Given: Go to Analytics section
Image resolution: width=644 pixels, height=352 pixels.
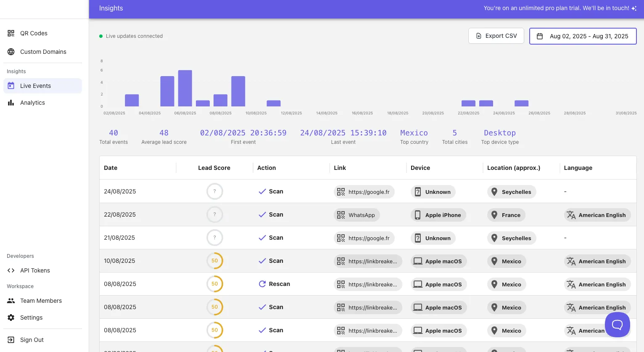Looking at the screenshot, I should click(42, 103).
